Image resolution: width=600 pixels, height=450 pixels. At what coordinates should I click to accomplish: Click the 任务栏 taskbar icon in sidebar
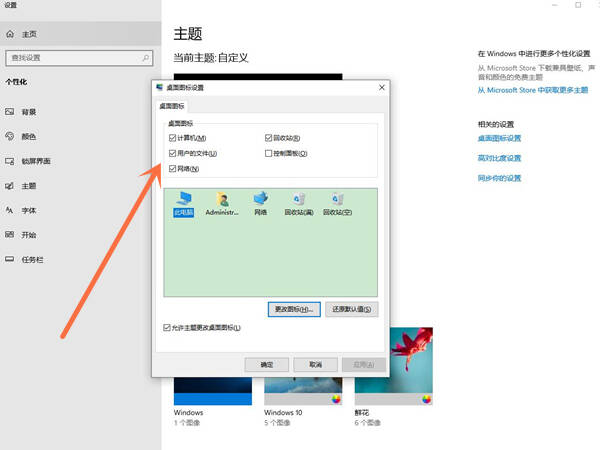pos(10,259)
